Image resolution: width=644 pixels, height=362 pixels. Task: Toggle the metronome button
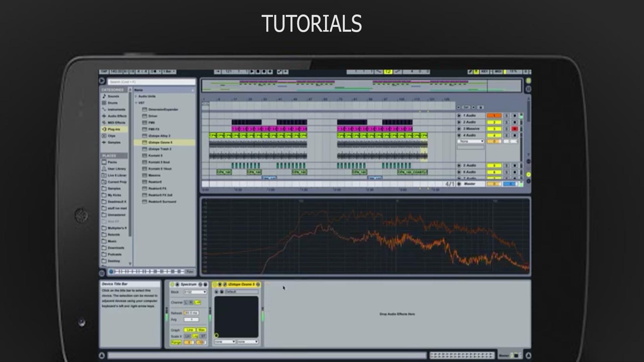(x=155, y=72)
